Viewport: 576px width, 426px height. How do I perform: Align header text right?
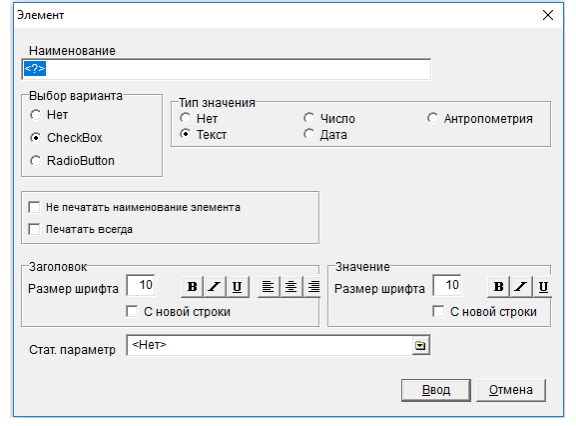(312, 287)
